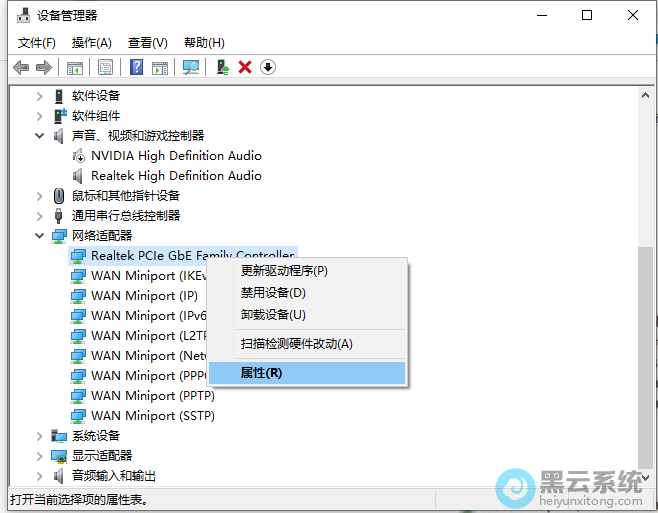Click the scan for hardware changes monitor icon
Screen dimensions: 658x513
click(x=191, y=67)
